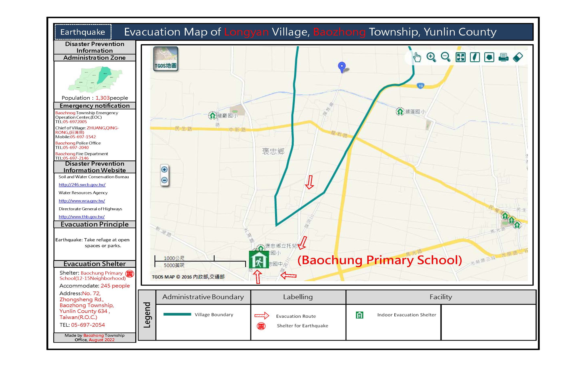
Task: Click the Administration Zone heading
Action: coord(94,58)
